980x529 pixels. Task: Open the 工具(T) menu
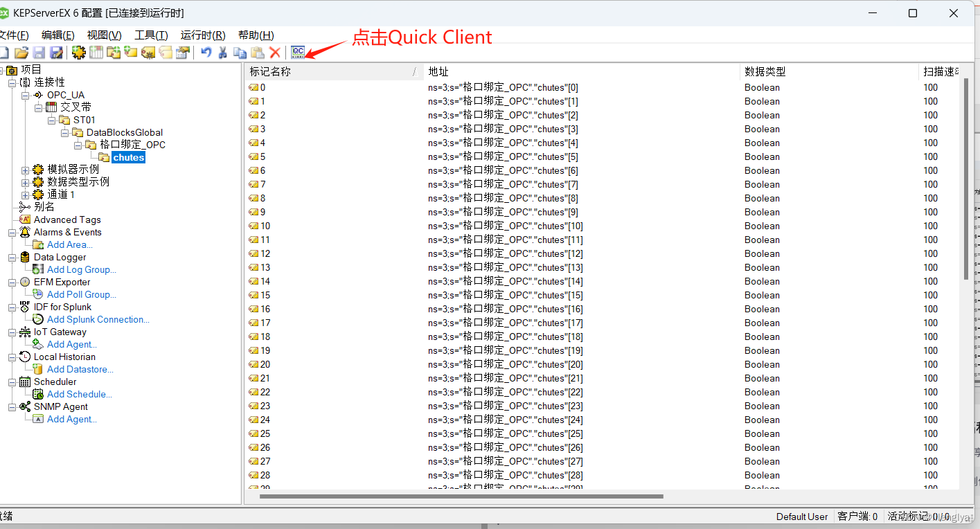tap(151, 35)
